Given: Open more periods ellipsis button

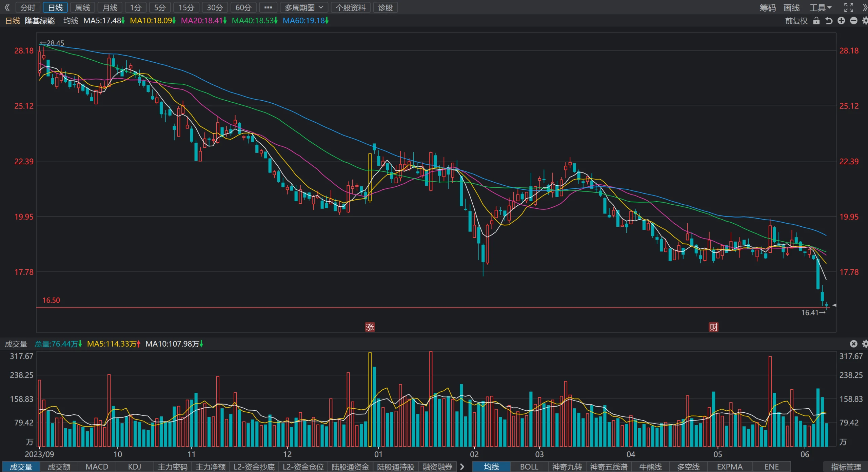Looking at the screenshot, I should (x=268, y=7).
